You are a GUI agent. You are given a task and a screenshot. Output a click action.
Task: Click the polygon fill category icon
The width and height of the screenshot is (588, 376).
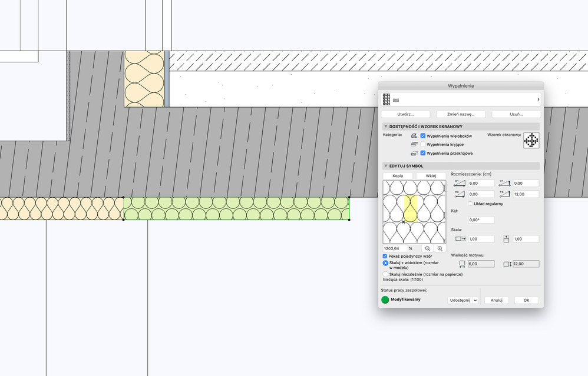[x=414, y=135]
